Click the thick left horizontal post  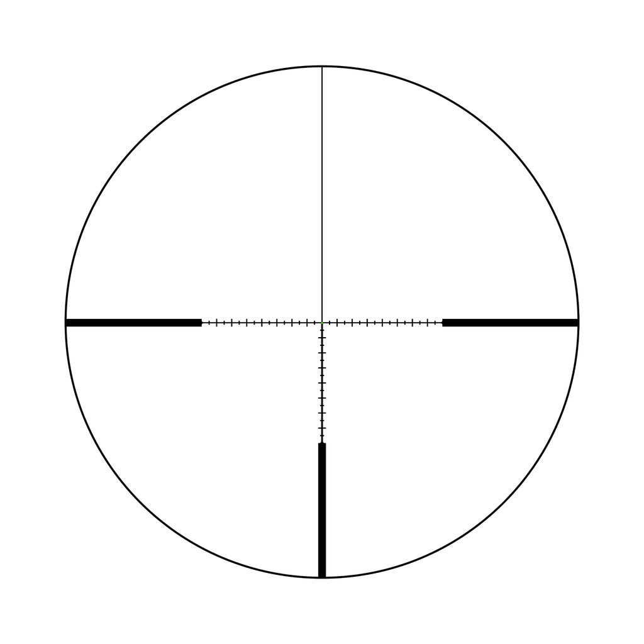pyautogui.click(x=133, y=323)
